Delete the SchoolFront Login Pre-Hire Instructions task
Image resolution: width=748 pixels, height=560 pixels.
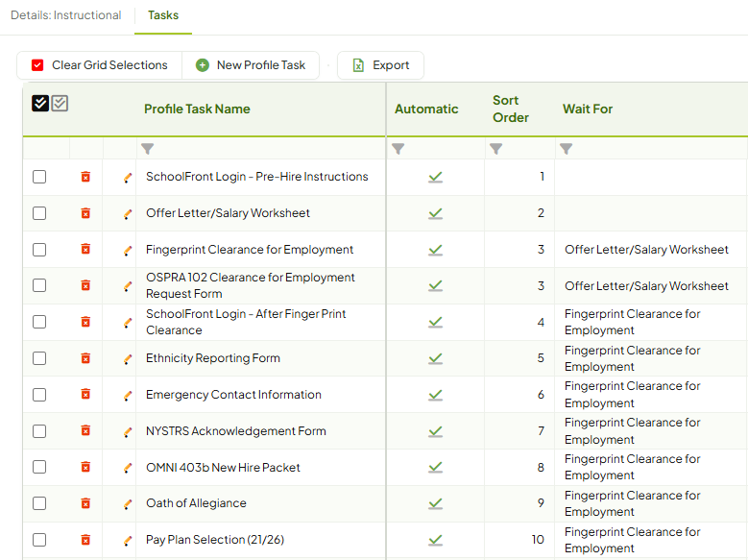tap(85, 177)
